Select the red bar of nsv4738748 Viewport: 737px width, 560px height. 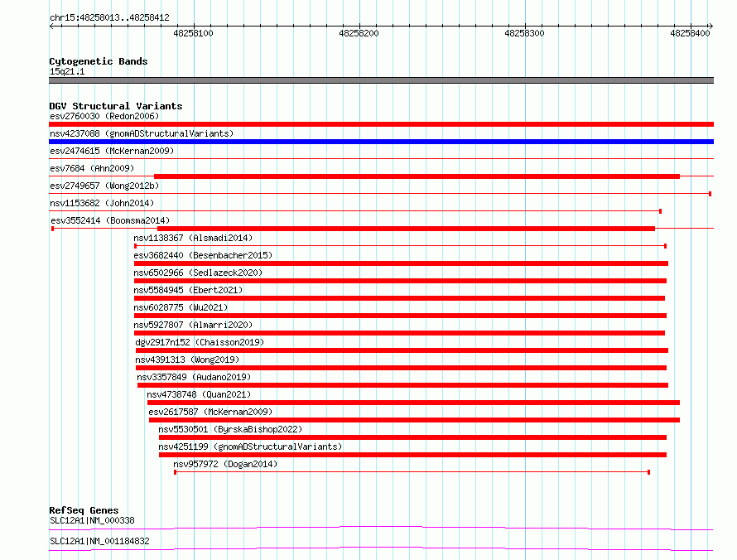tap(413, 403)
